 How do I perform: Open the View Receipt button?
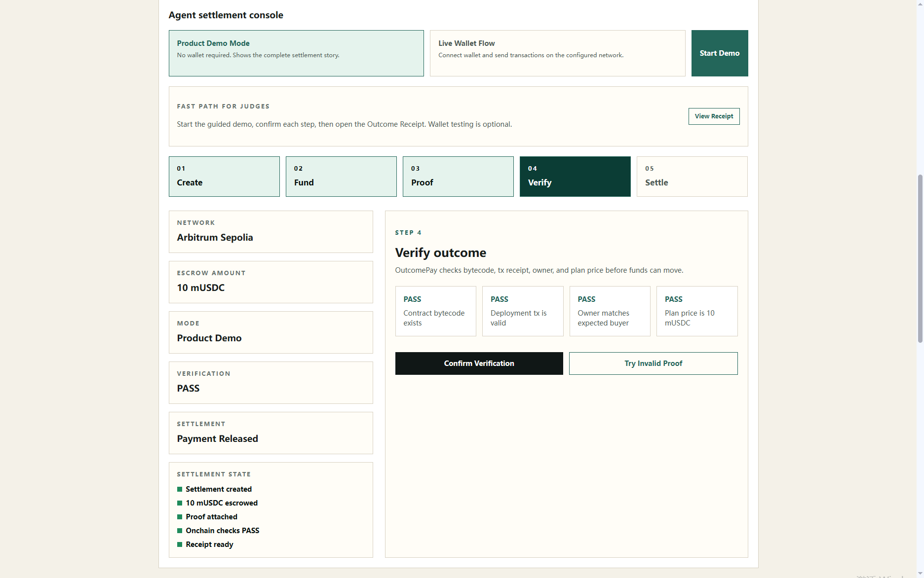tap(714, 116)
